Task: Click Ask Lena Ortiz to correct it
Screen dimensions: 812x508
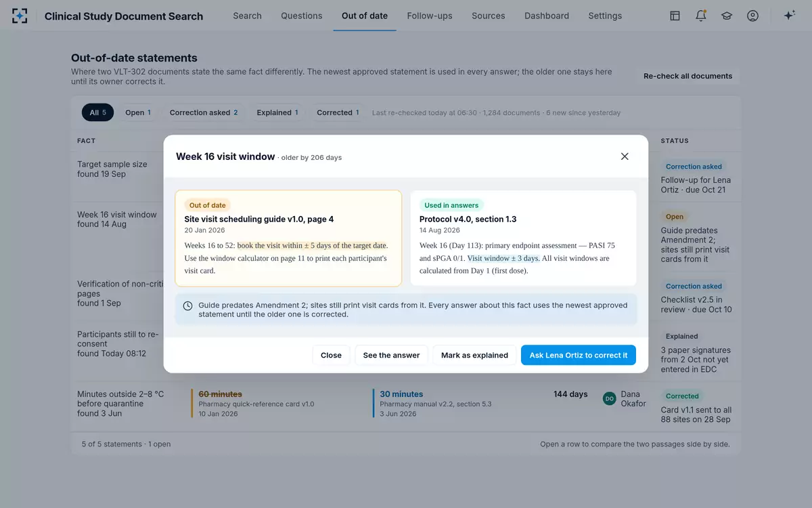Action: 579,355
